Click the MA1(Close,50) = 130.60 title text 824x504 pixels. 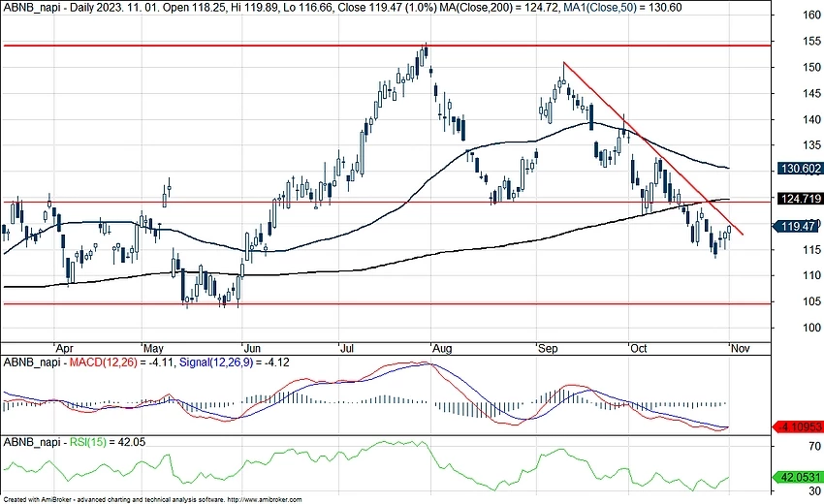622,8
